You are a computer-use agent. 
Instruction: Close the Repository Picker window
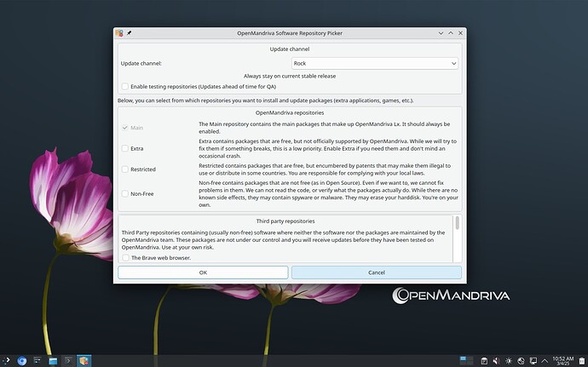(x=460, y=33)
